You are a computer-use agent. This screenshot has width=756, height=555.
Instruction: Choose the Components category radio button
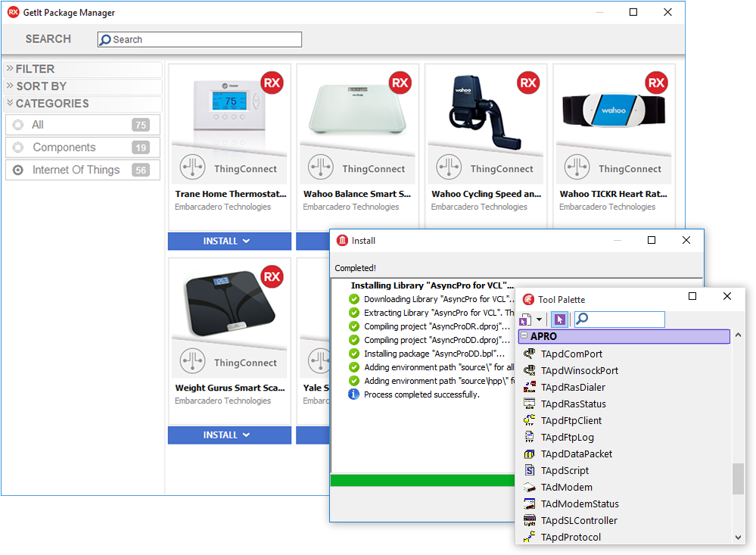(x=18, y=148)
